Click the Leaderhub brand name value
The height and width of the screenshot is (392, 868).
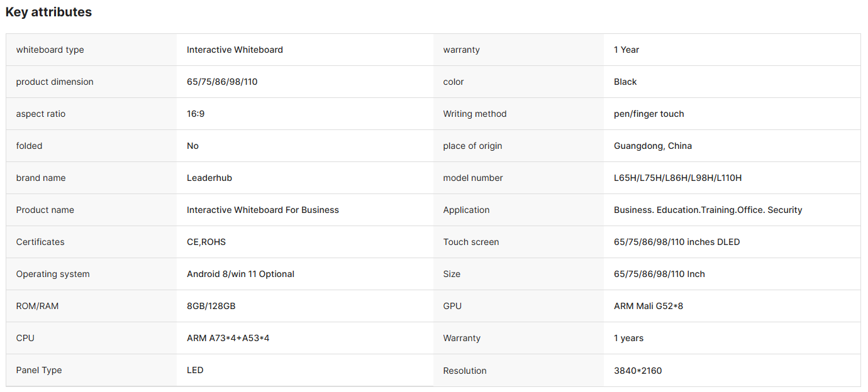(x=209, y=178)
